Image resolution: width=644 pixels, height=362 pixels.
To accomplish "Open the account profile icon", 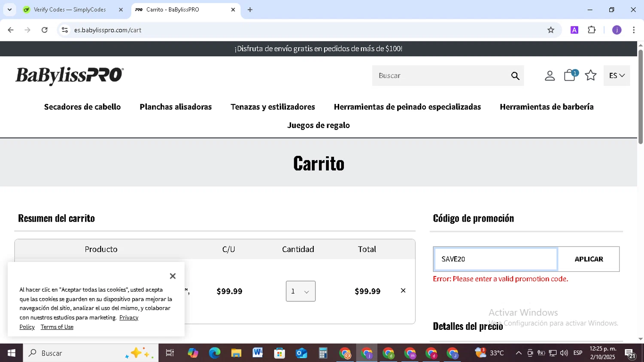I will point(550,76).
